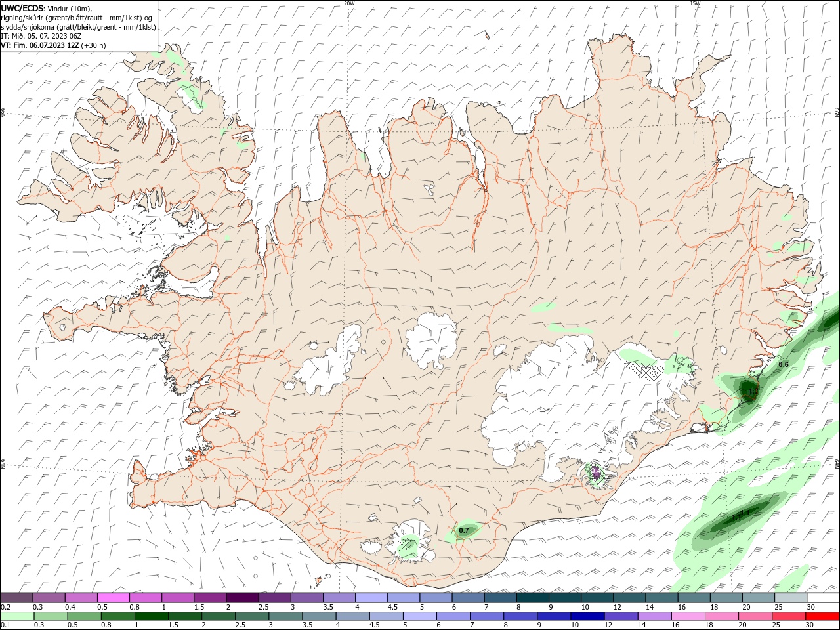Select the light green 0.3 swatch in rain legend
The height and width of the screenshot is (630, 840).
(x=51, y=616)
